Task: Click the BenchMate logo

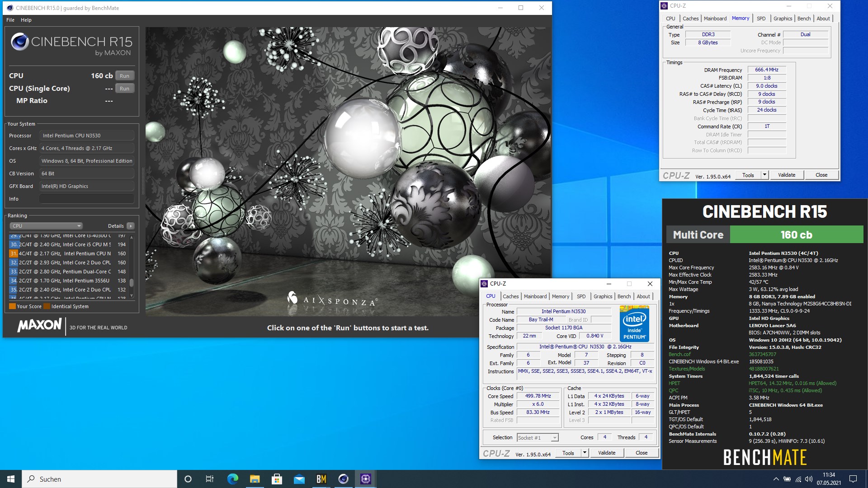Action: [764, 457]
